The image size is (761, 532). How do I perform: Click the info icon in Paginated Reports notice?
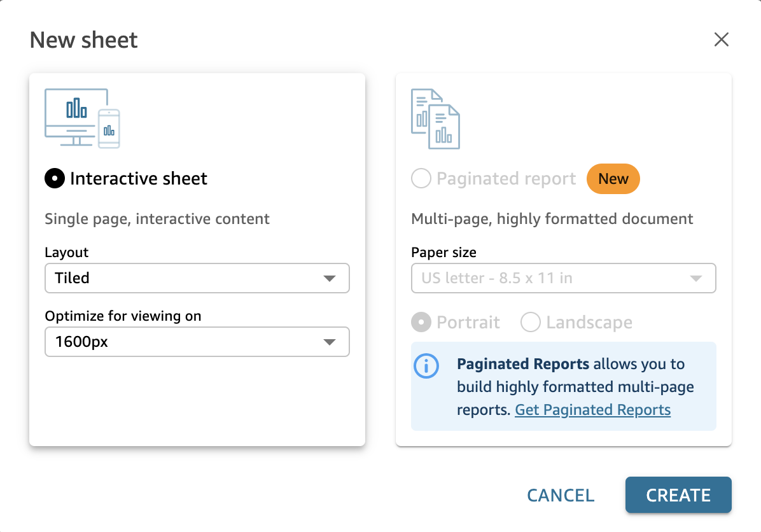point(426,365)
